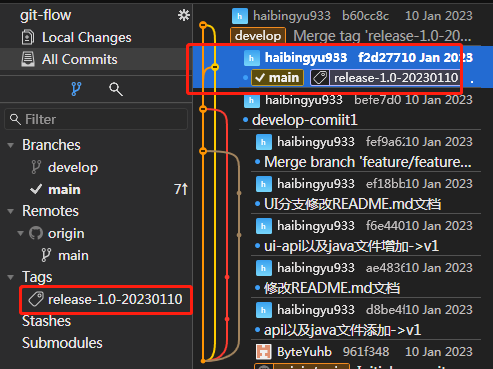Open the Stashes section
The height and width of the screenshot is (369, 493).
[46, 321]
